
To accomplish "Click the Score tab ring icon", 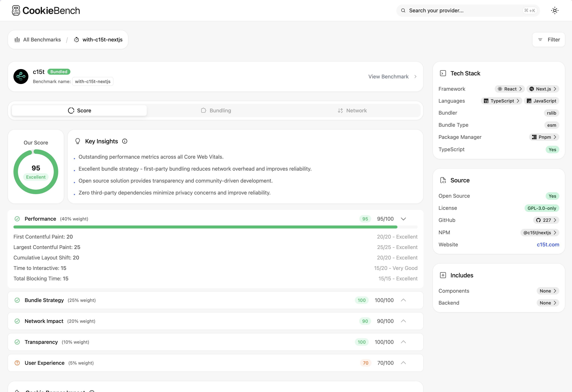I will (71, 111).
